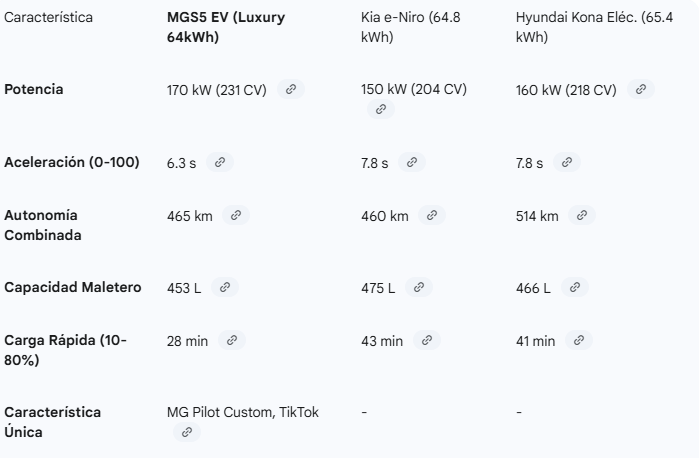Click the MGS5 EV (Luxury 64kWh) column header
This screenshot has width=699, height=458.
(x=226, y=27)
